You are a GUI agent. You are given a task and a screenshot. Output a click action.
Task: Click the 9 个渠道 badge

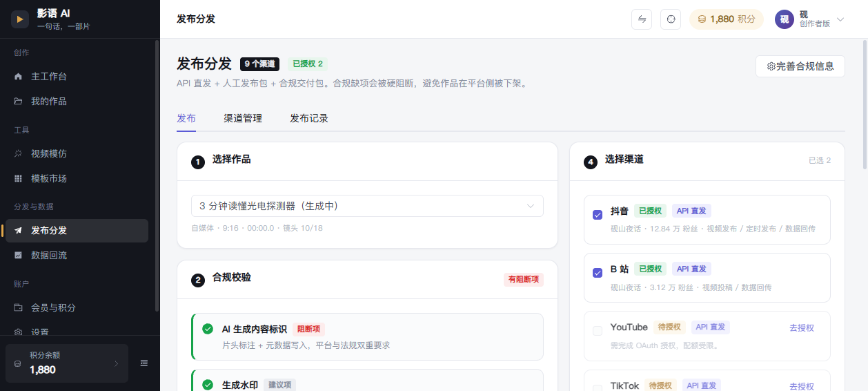coord(259,64)
